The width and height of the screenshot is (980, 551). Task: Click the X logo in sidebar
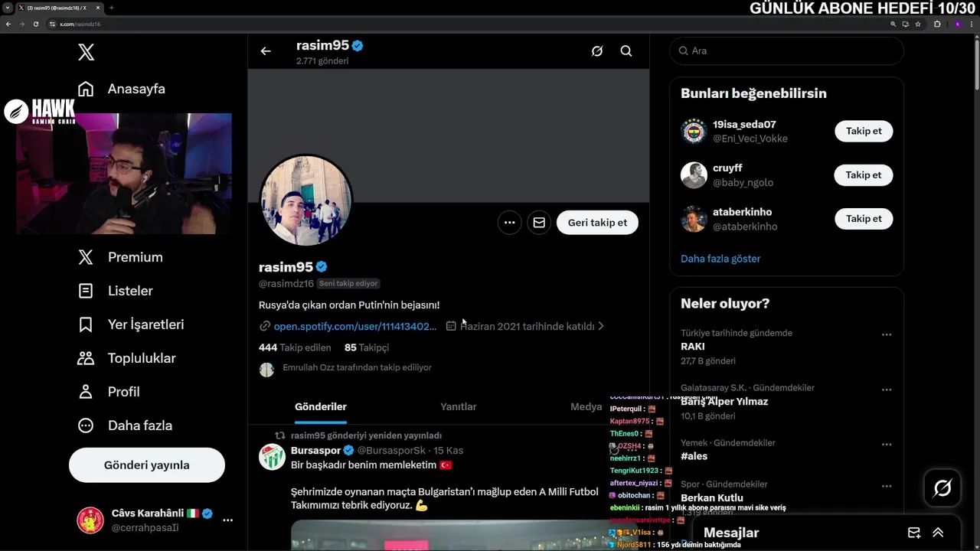[87, 52]
